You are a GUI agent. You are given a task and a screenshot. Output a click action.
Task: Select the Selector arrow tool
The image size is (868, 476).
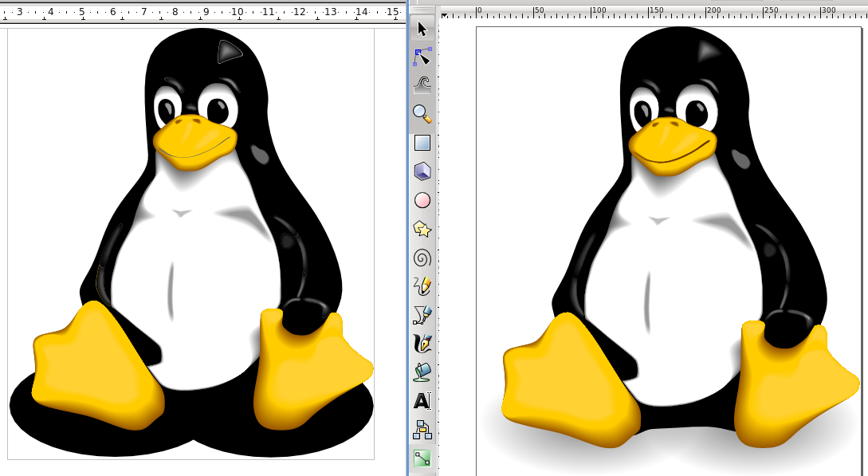pos(422,29)
